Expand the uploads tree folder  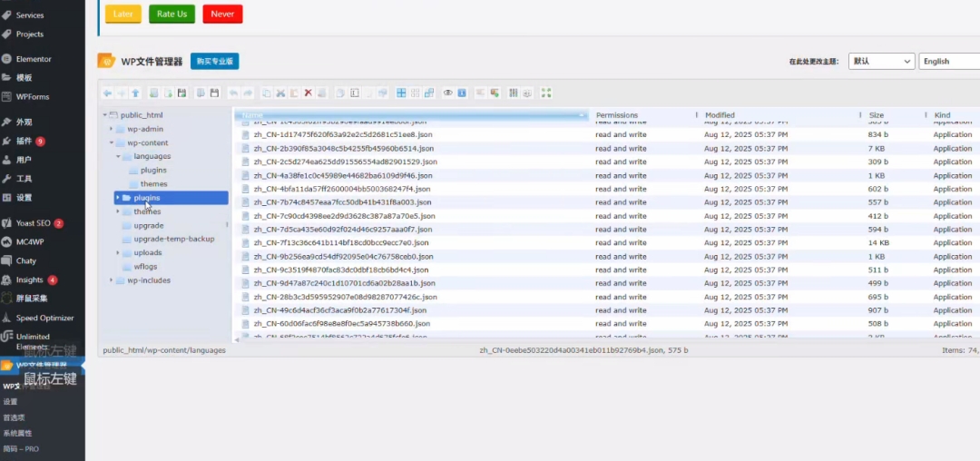coord(117,253)
